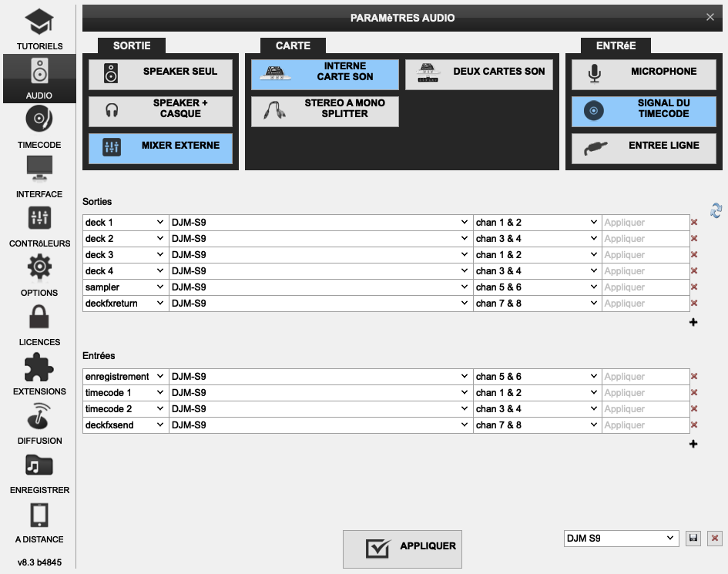The image size is (728, 574).
Task: Open the Diffusion broadcast page
Action: tap(39, 423)
